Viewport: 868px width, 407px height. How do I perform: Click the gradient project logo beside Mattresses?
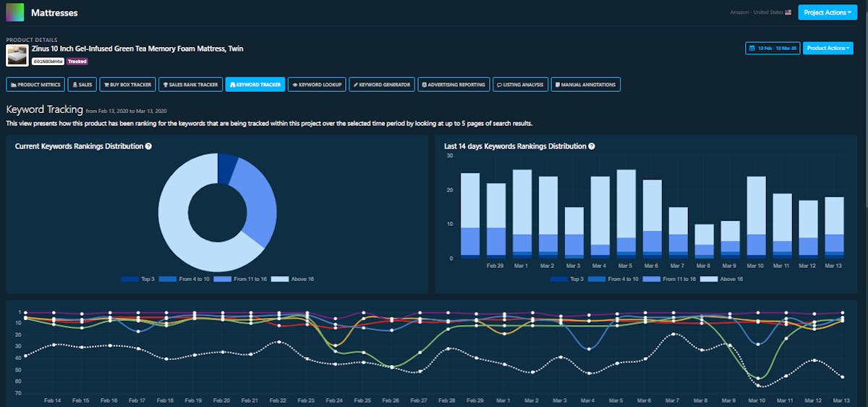14,12
